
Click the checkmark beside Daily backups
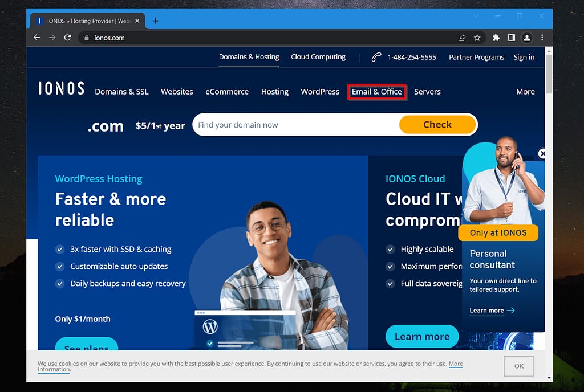[59, 284]
